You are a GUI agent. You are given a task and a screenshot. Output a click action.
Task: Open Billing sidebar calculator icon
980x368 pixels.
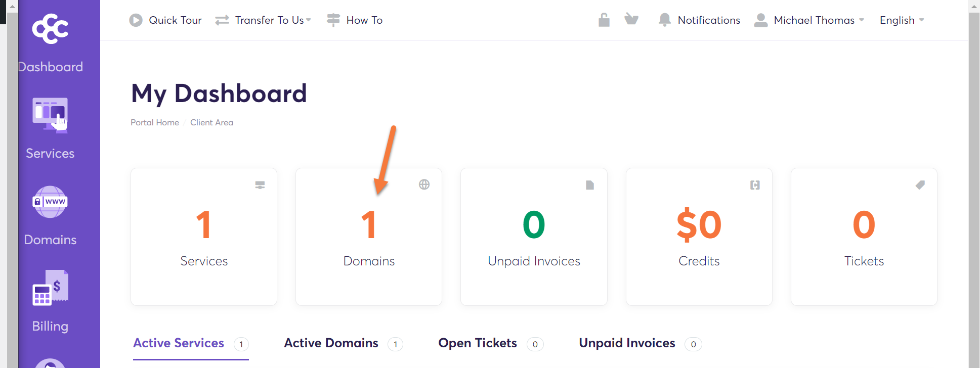[50, 288]
